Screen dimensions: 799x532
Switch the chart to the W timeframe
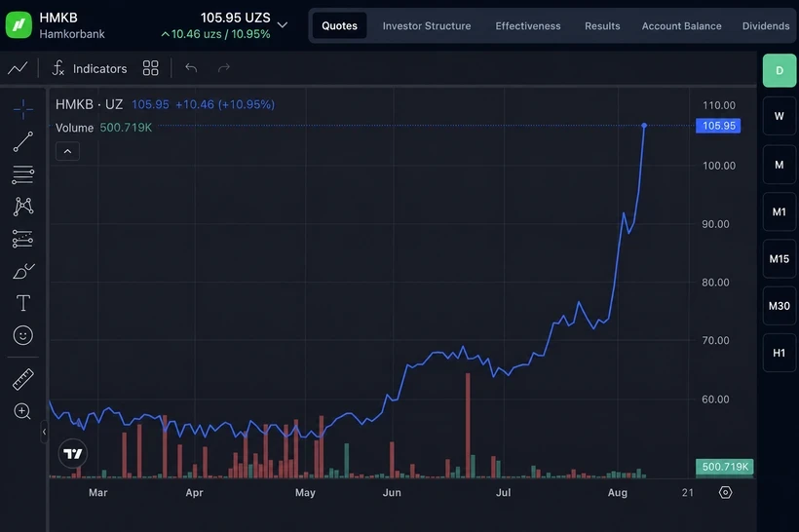780,116
